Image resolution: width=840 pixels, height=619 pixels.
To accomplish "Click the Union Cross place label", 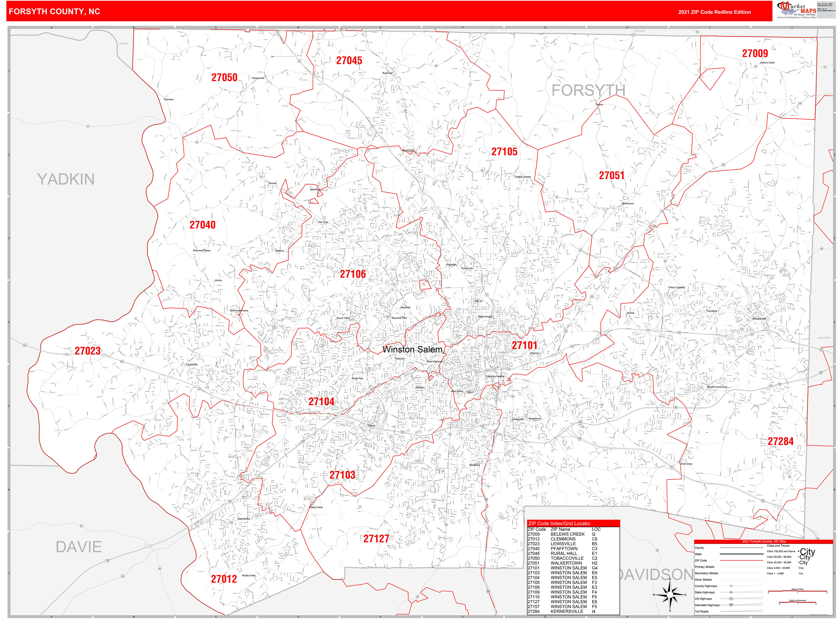I will [686, 464].
